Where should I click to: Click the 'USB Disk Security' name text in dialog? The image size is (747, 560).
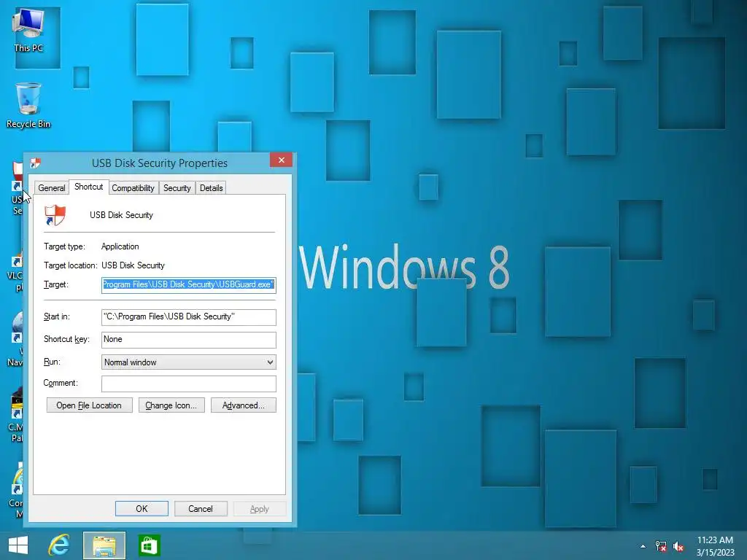(122, 215)
